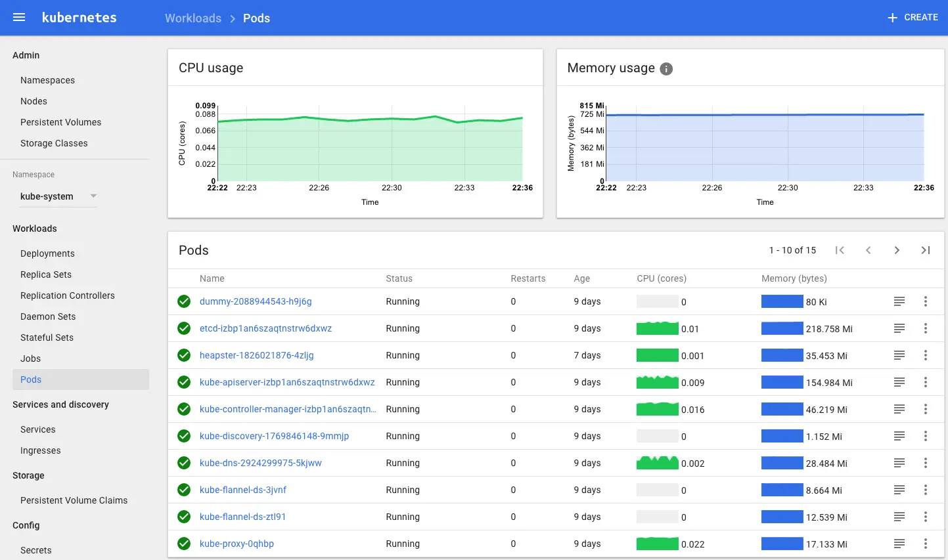View logs for dummy-2088944543-h9j6g pod
This screenshot has width=948, height=560.
click(x=899, y=301)
